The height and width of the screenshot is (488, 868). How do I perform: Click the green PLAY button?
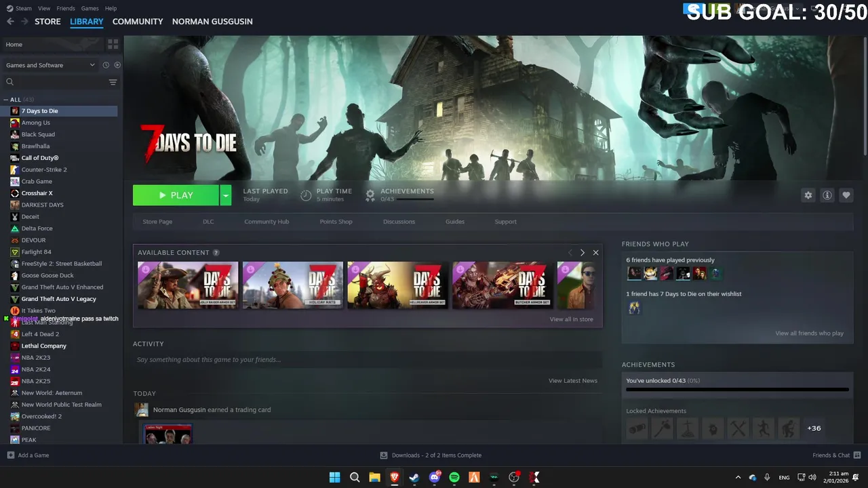[176, 195]
